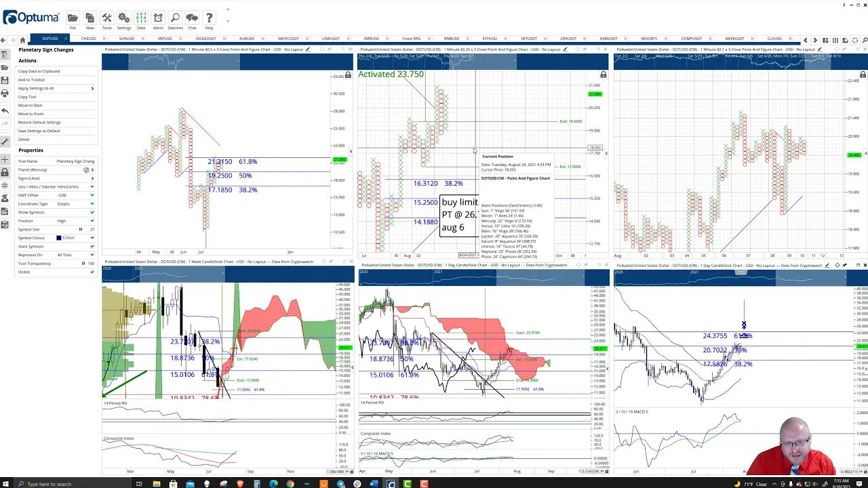
Task: Open the Tools icon in toolbar
Action: (106, 18)
